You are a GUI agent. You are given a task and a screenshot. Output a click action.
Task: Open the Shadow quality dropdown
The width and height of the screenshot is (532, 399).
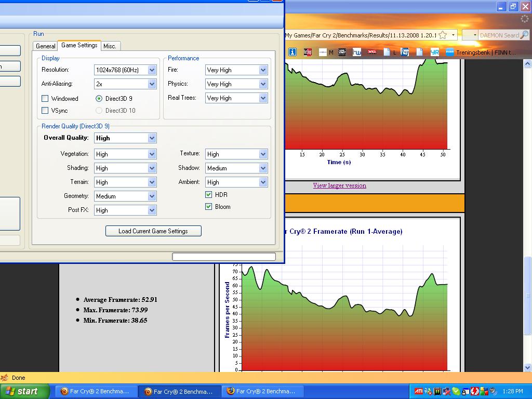pos(236,168)
